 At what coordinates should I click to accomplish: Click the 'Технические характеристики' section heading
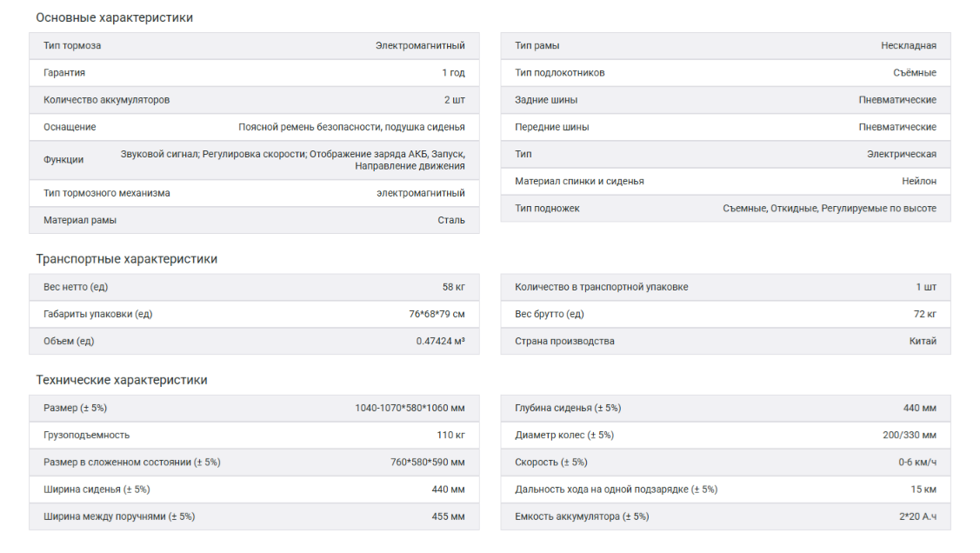pyautogui.click(x=121, y=380)
